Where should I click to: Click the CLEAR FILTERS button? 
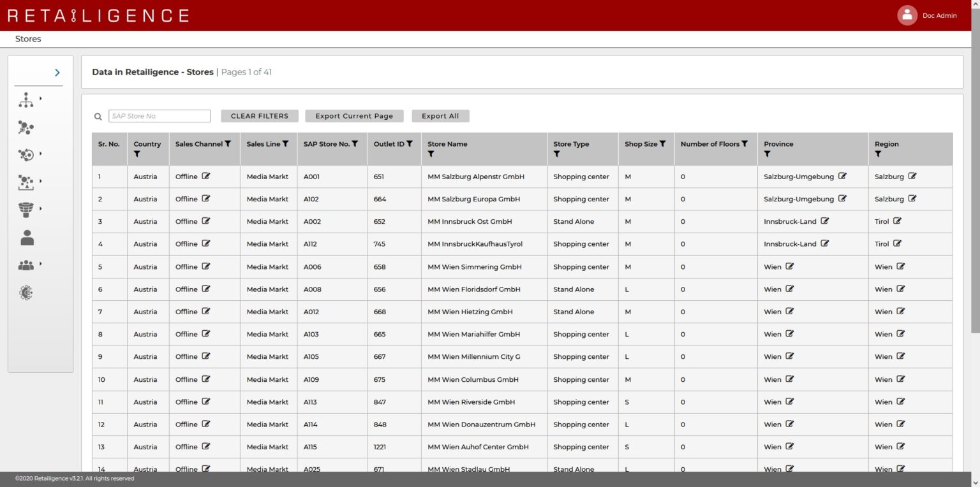(259, 116)
